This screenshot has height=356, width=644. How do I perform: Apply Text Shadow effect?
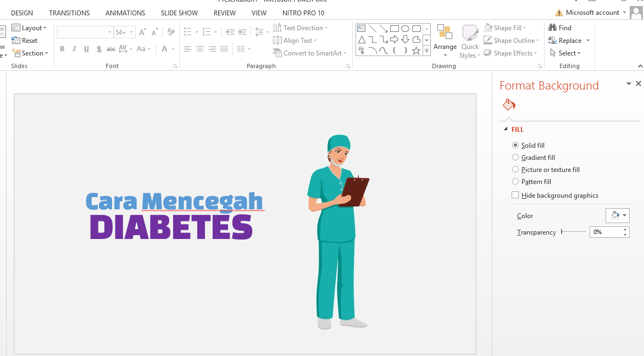[x=98, y=49]
